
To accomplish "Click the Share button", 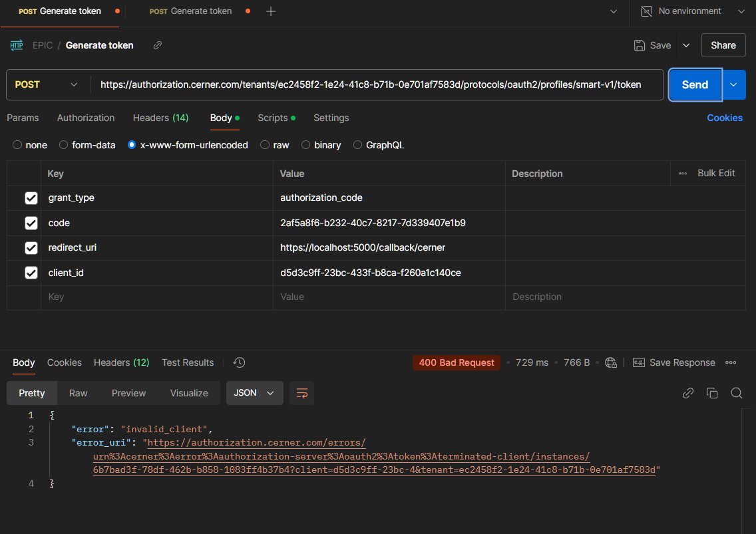I will [723, 45].
